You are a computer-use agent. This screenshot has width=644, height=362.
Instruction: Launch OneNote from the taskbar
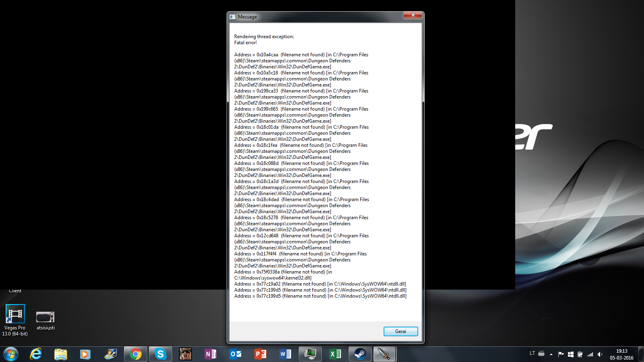click(x=211, y=354)
